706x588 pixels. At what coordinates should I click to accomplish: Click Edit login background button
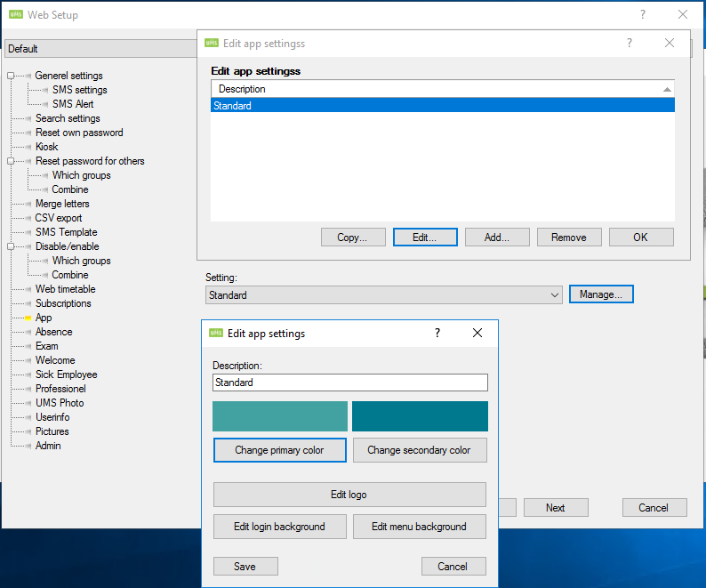[x=279, y=527]
